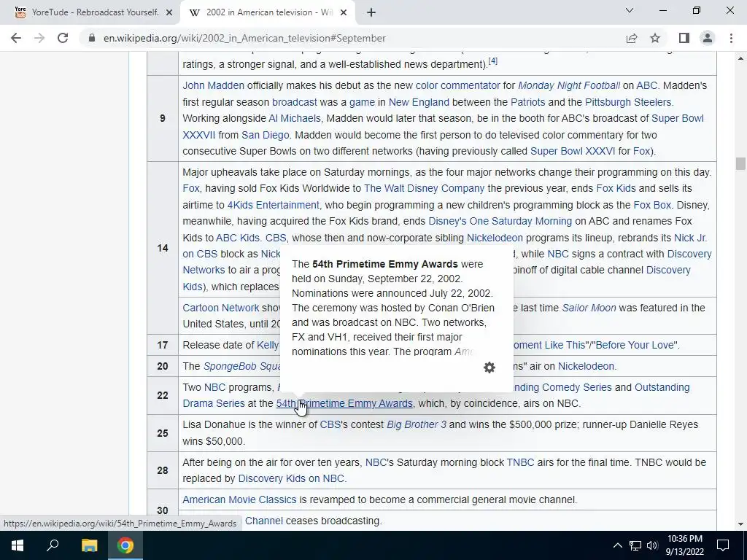Click the TNBC link
Screen dimensions: 747x560
click(x=520, y=462)
